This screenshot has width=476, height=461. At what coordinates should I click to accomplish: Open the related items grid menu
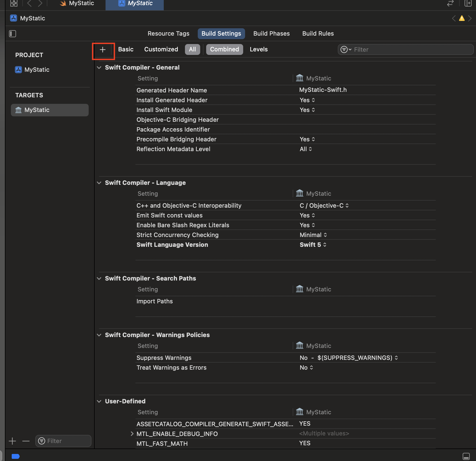(x=14, y=3)
